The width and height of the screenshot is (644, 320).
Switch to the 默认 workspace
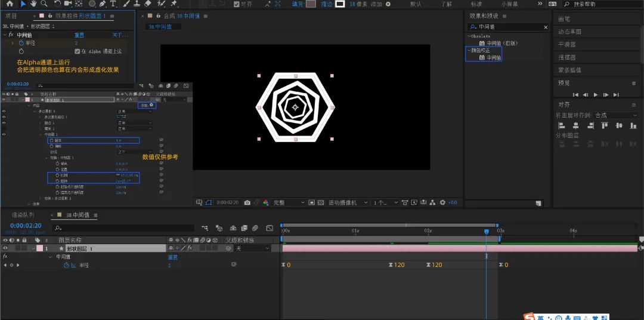click(x=416, y=4)
